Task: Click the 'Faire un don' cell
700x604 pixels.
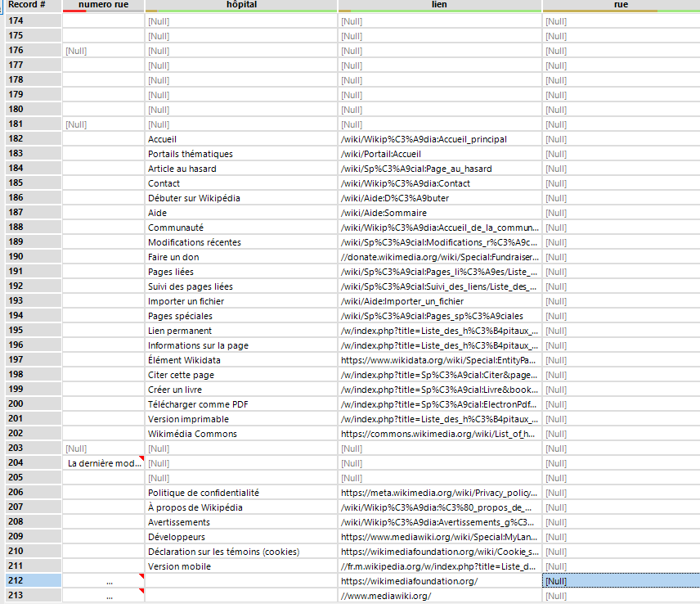Action: pyautogui.click(x=241, y=257)
